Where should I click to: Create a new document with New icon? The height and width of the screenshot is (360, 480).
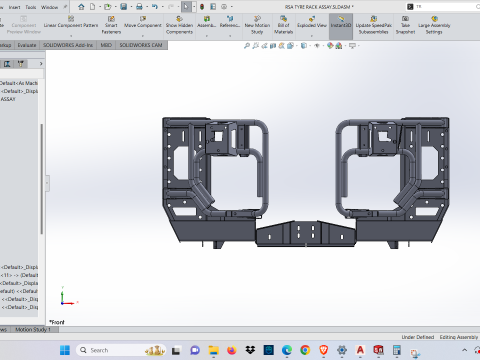[92, 7]
